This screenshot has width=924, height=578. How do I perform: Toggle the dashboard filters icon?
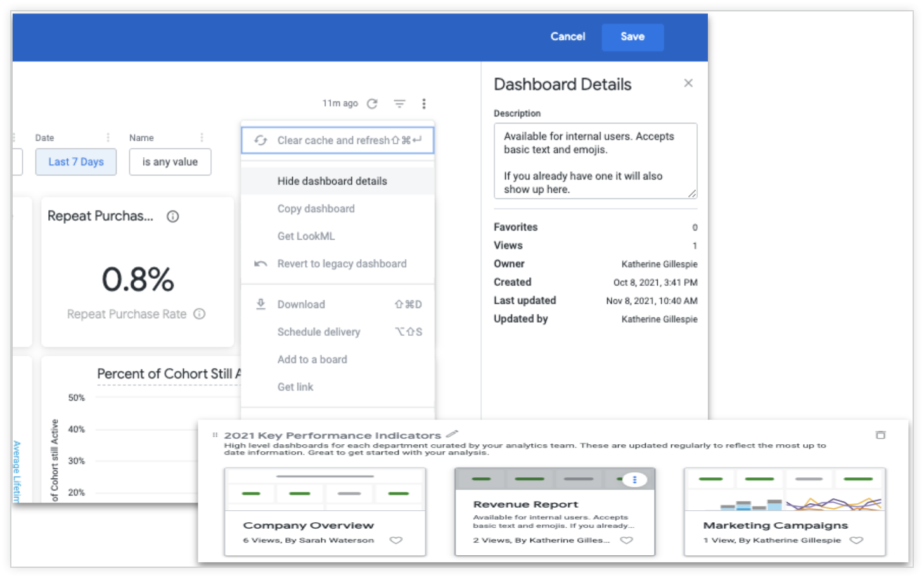click(399, 104)
